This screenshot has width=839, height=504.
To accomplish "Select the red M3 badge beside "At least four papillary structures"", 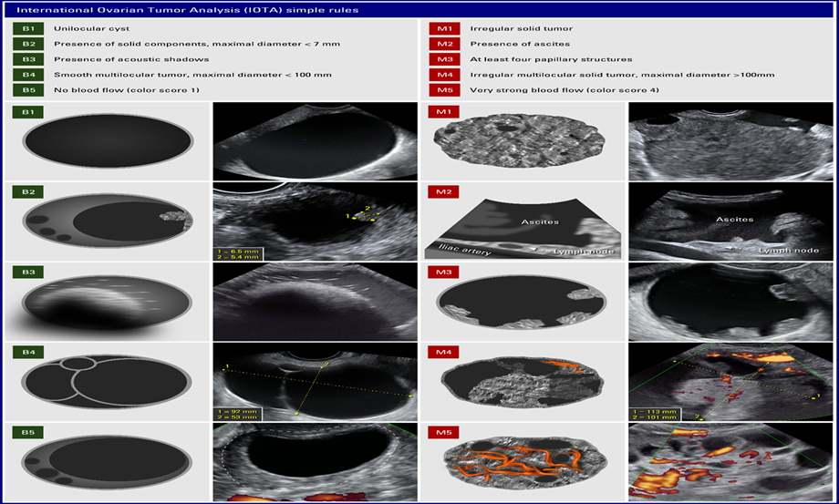I will tap(442, 59).
